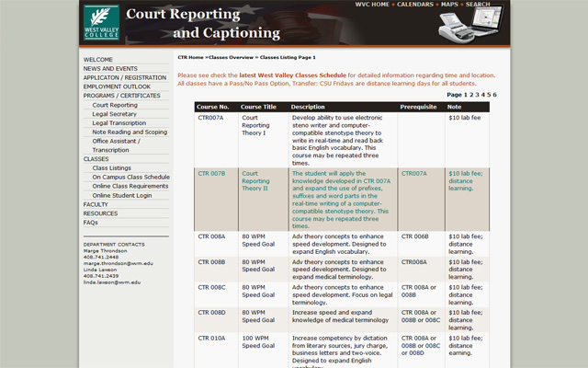Go to page 3 of listings
Screen dimensions: 588x368
(477, 95)
